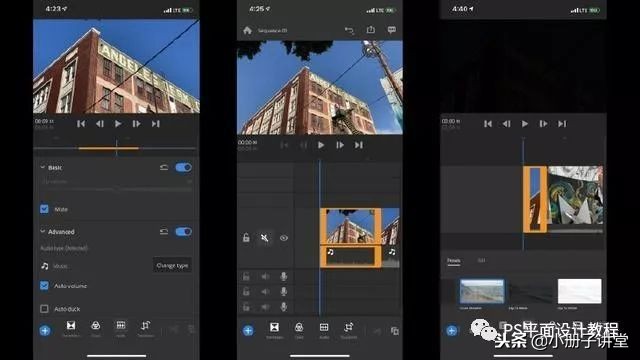This screenshot has width=640, height=360.
Task: Toggle video track visibility eye icon
Action: 284,238
